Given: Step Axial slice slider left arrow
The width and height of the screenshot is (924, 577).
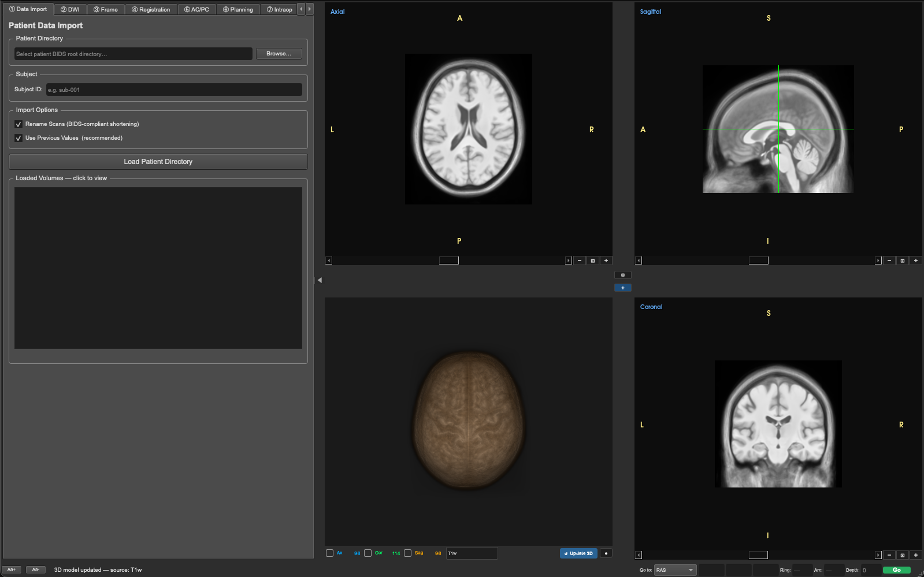Looking at the screenshot, I should 329,260.
